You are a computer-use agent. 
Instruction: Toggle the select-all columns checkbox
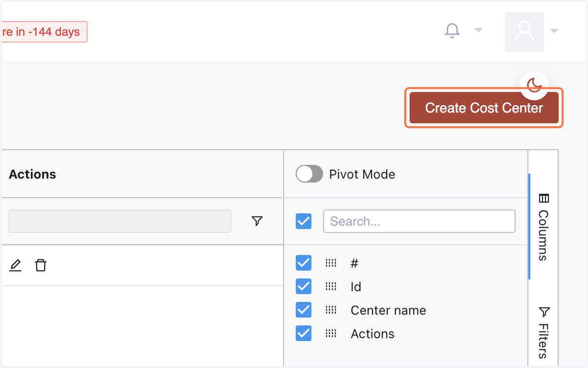[303, 221]
